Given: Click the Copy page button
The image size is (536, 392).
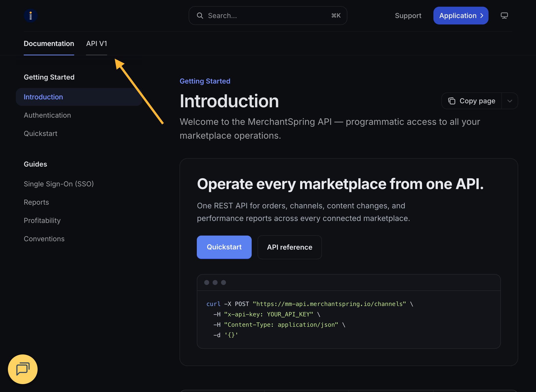Looking at the screenshot, I should pos(472,101).
